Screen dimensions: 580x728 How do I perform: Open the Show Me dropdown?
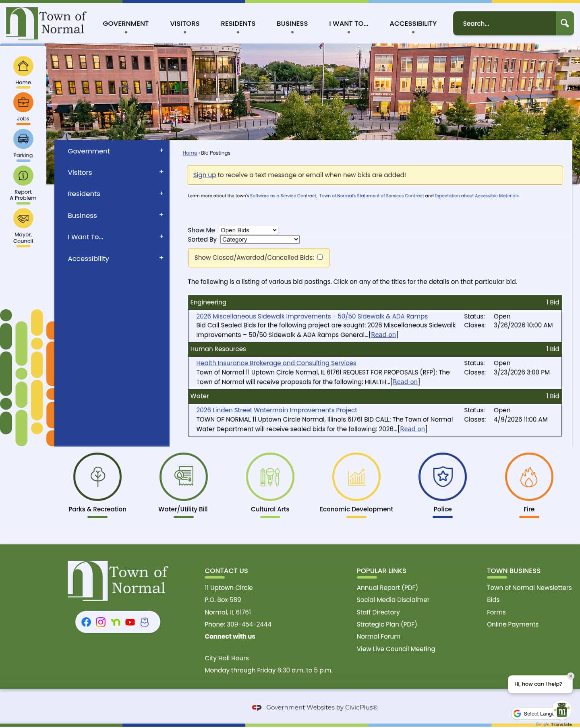point(249,230)
